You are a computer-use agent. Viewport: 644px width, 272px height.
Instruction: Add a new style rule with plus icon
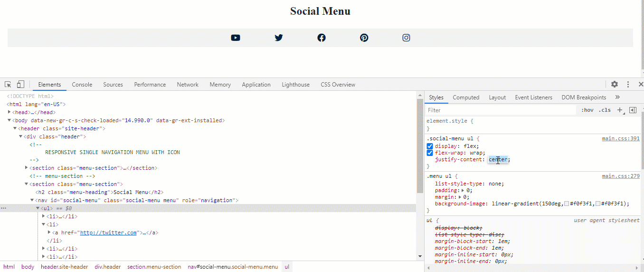620,110
